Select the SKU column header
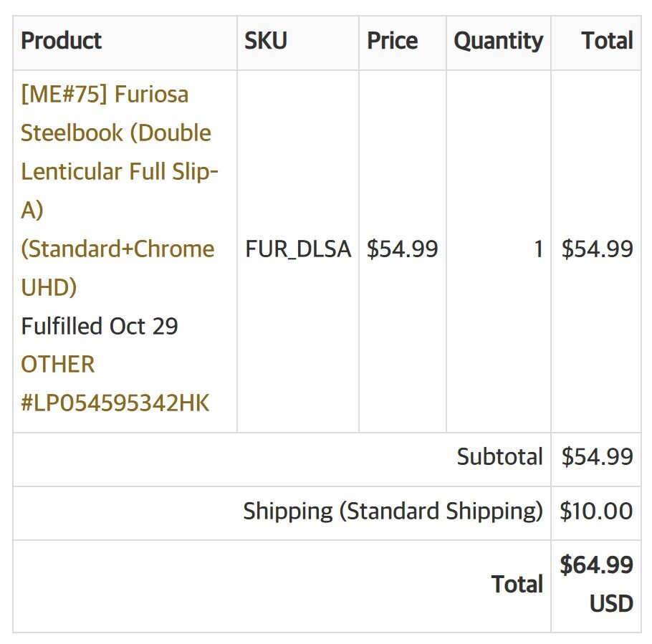Image resolution: width=652 pixels, height=644 pixels. 266,41
